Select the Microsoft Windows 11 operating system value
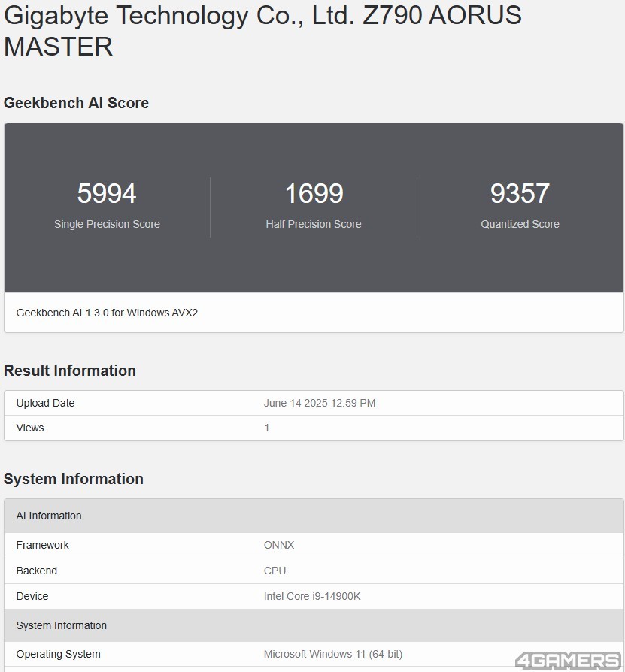Screen dimensions: 625x672 click(x=333, y=654)
